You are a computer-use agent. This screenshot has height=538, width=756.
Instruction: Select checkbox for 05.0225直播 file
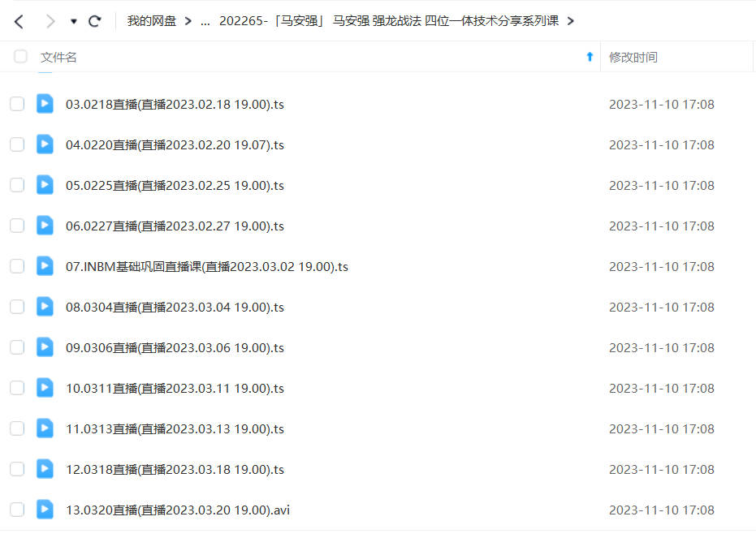[17, 185]
